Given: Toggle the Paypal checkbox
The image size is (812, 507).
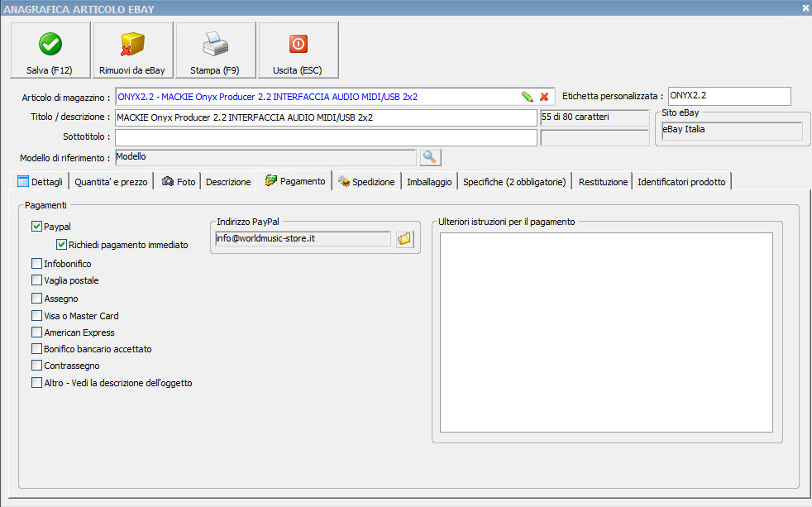Looking at the screenshot, I should tap(36, 227).
